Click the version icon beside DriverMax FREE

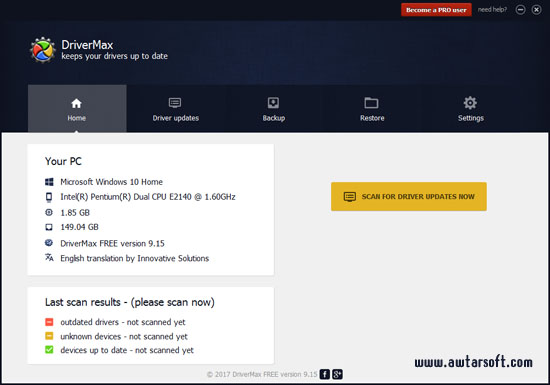(x=49, y=243)
